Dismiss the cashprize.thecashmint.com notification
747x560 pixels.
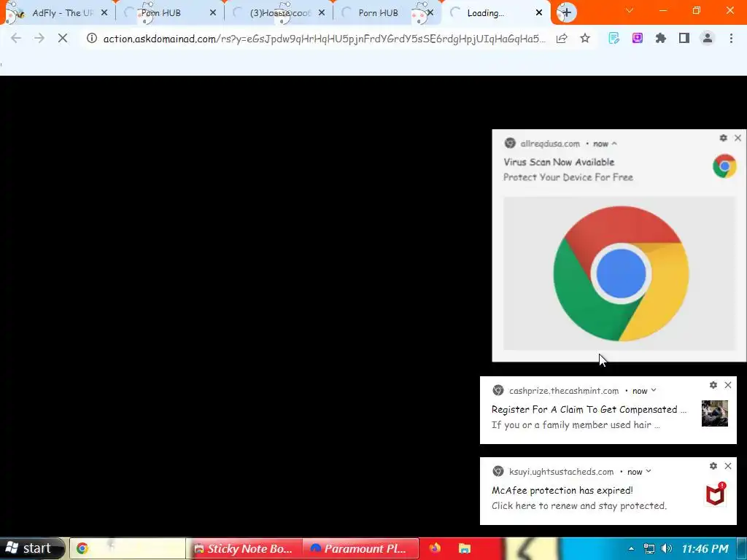[x=728, y=385]
